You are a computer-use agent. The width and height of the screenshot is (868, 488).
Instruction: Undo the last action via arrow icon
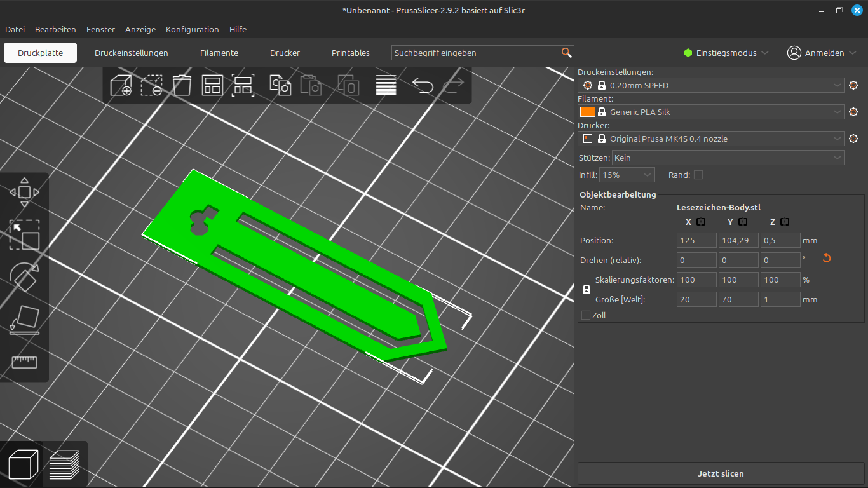pyautogui.click(x=423, y=85)
